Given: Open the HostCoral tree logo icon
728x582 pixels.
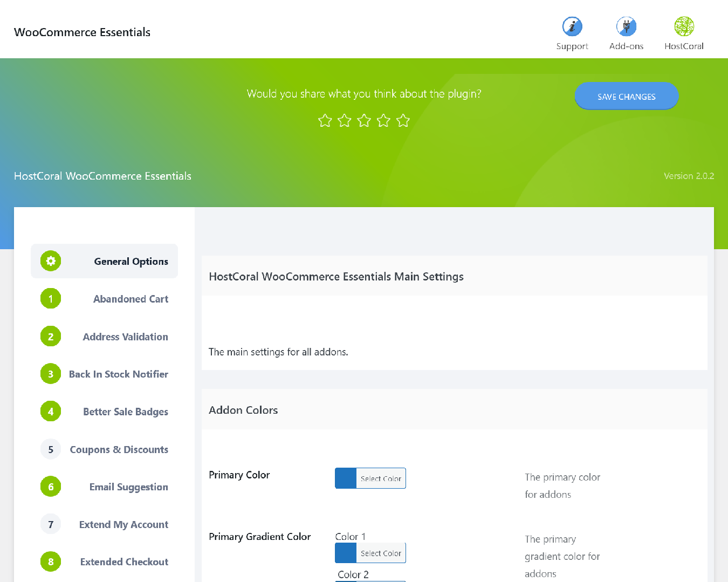Looking at the screenshot, I should tap(684, 26).
